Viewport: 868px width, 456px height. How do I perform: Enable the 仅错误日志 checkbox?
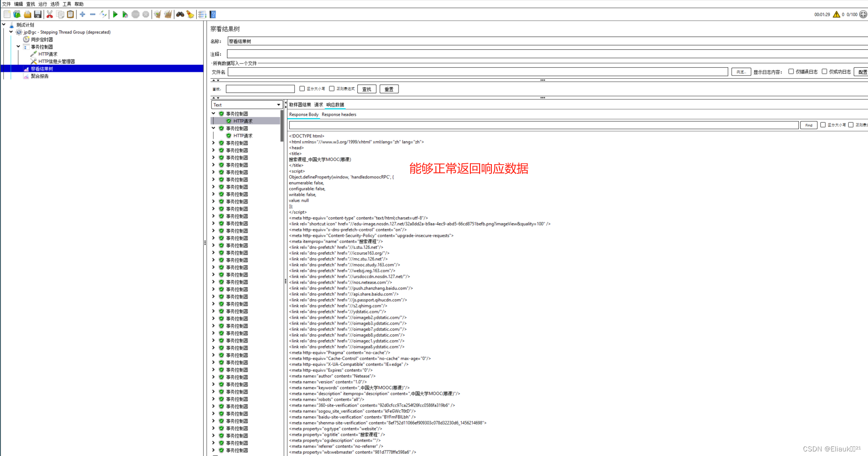pyautogui.click(x=791, y=71)
